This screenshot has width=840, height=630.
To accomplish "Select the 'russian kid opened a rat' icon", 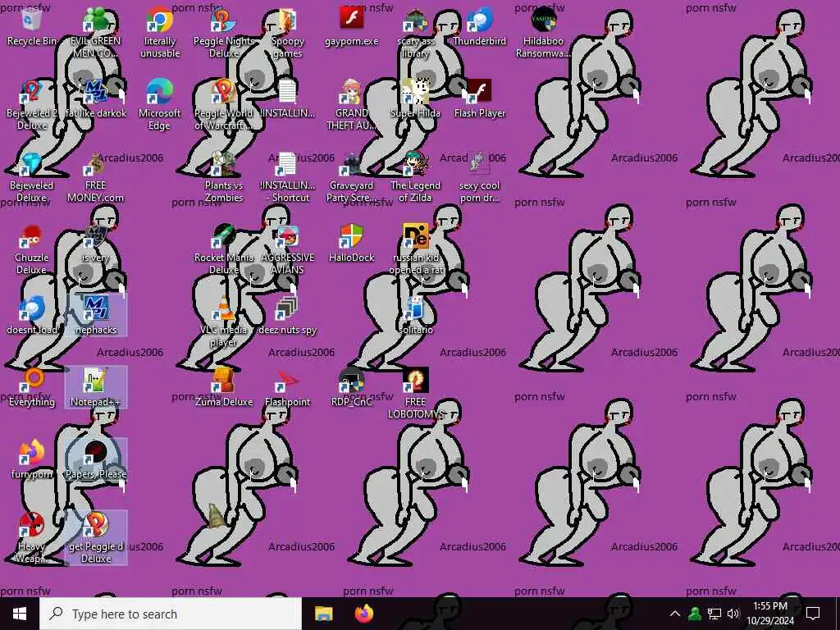I will tap(416, 237).
